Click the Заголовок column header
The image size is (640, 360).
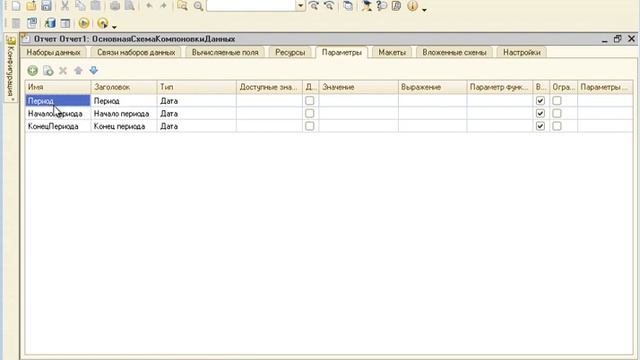pos(124,87)
